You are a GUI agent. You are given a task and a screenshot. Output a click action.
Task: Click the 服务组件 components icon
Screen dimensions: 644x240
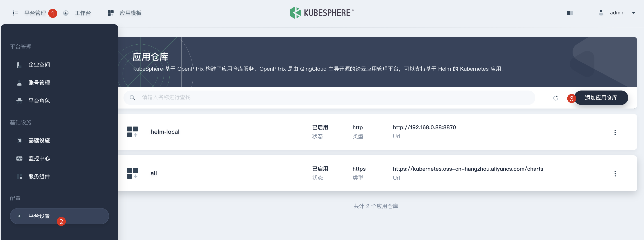[x=19, y=177]
